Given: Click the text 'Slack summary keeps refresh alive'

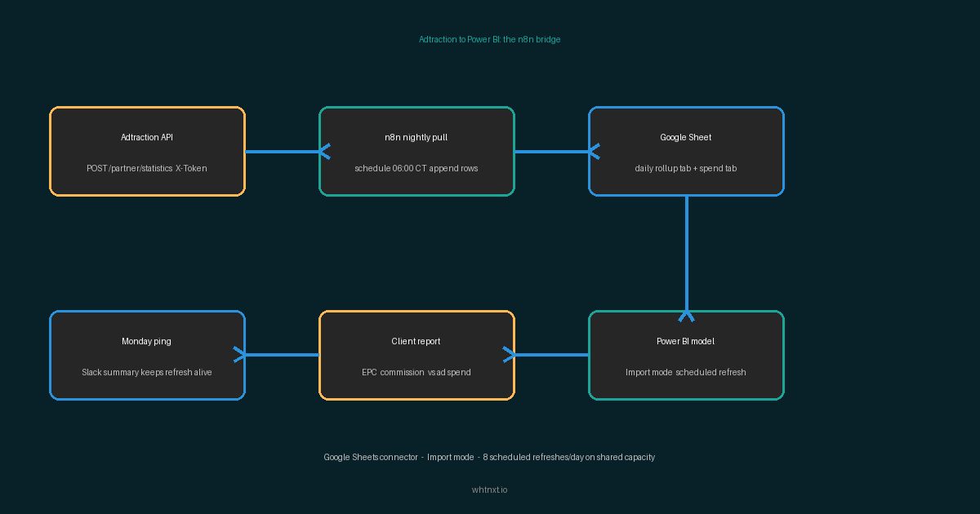Looking at the screenshot, I should click(x=147, y=372).
